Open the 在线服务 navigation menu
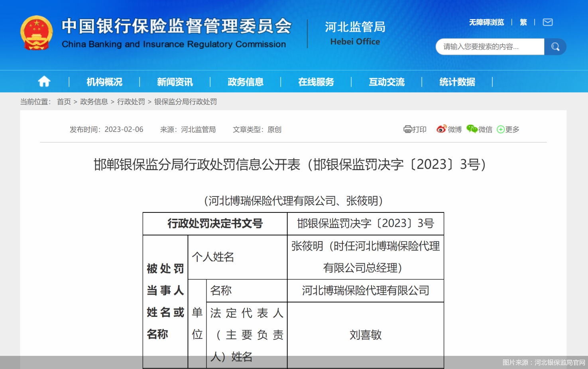Screen dimensions: 588x369 [316, 82]
